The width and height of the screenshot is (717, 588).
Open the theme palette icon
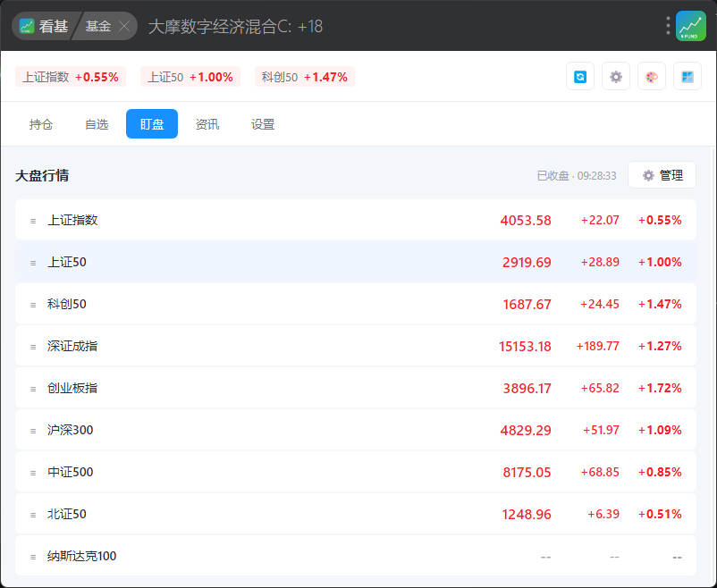(x=651, y=77)
